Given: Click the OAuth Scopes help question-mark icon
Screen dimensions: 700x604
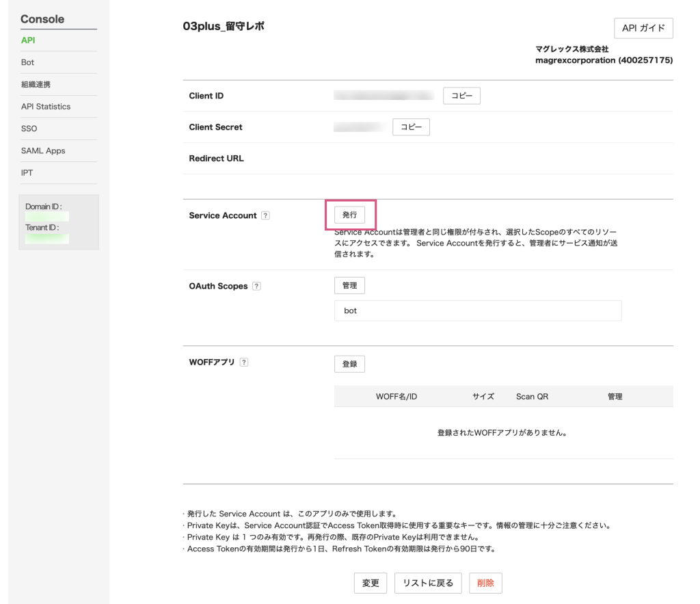Looking at the screenshot, I should [x=256, y=287].
